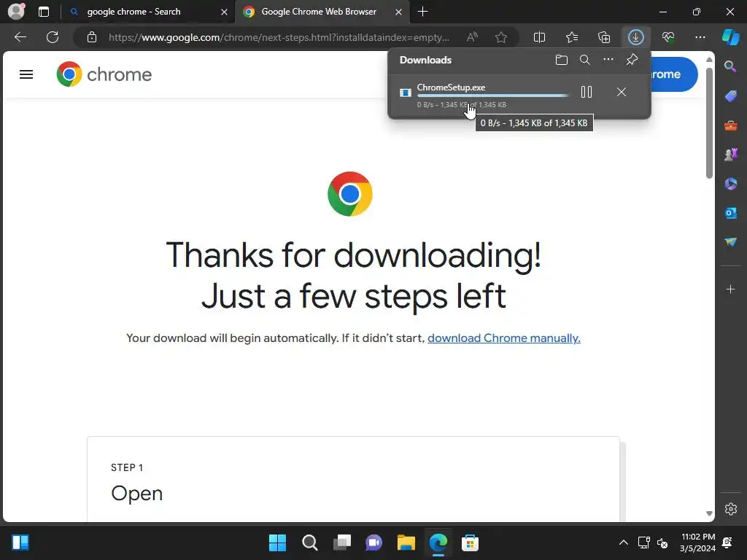Open sidebar Outlook icon
Viewport: 747px width, 560px height.
[731, 213]
